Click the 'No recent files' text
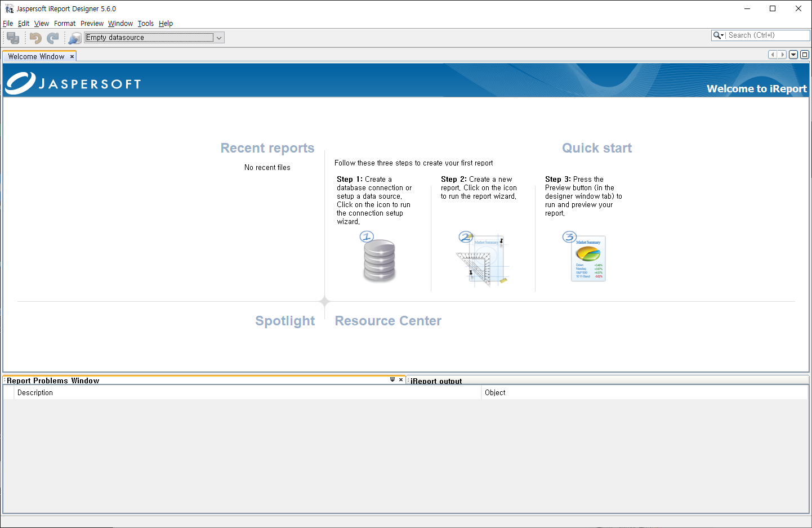Screen dimensions: 812x528 (x=267, y=168)
